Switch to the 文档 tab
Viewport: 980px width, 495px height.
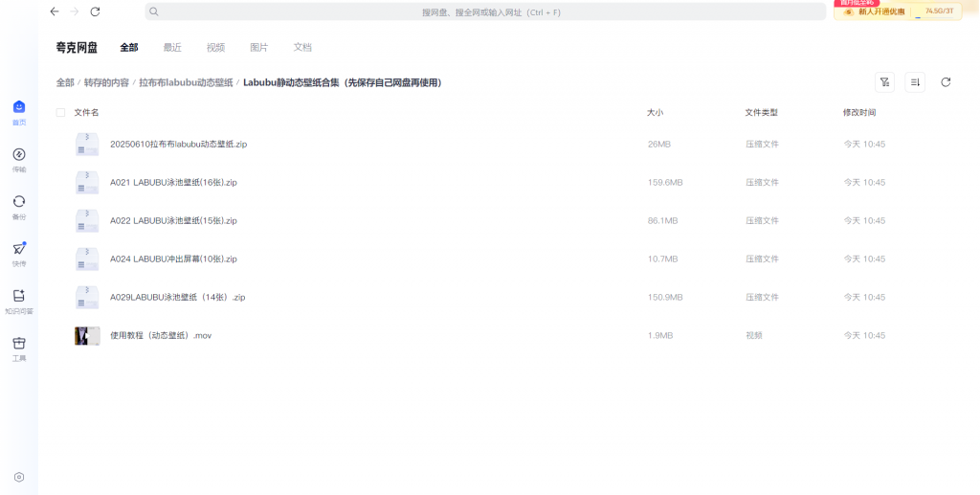[302, 48]
